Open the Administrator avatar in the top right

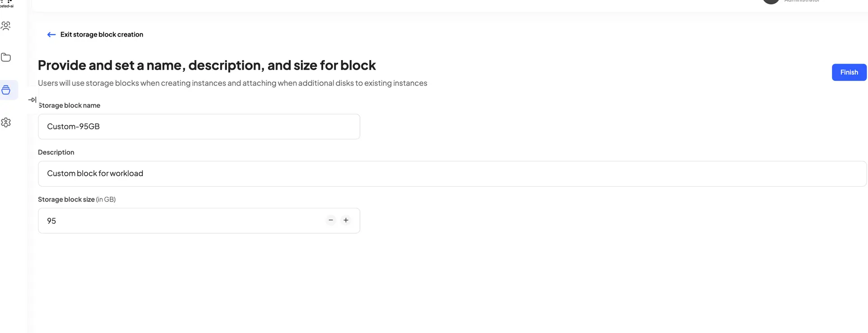pyautogui.click(x=770, y=2)
